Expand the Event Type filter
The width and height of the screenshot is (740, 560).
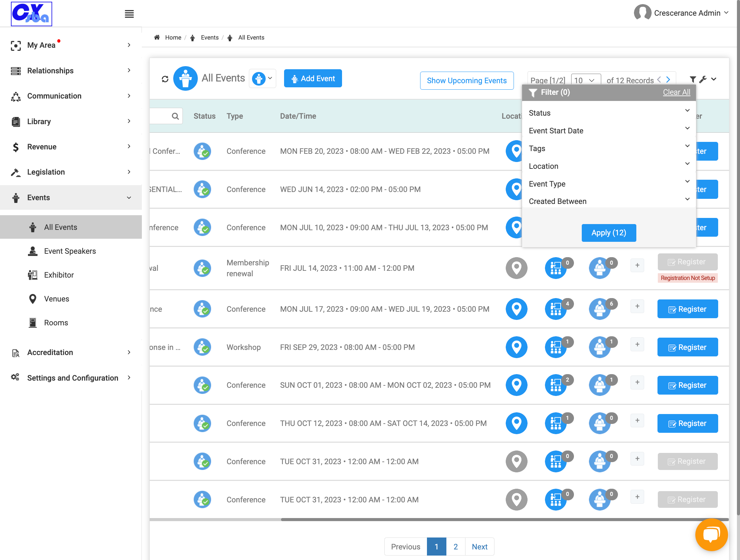(x=609, y=184)
